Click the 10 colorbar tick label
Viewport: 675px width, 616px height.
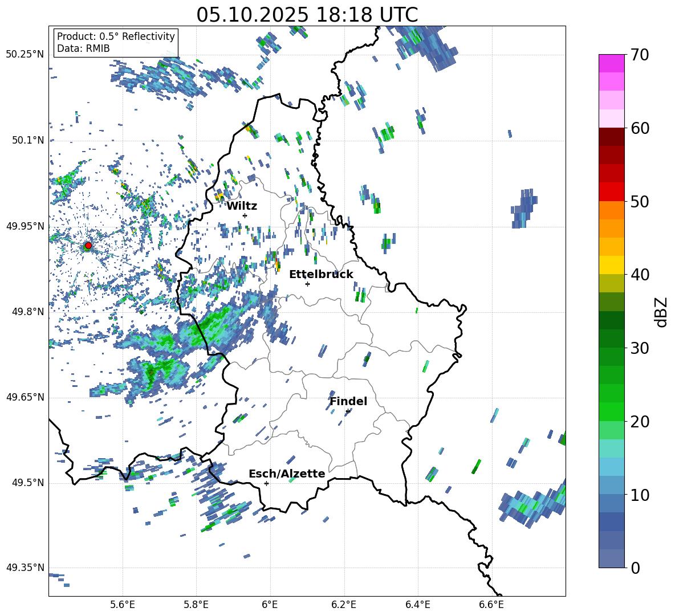(640, 495)
